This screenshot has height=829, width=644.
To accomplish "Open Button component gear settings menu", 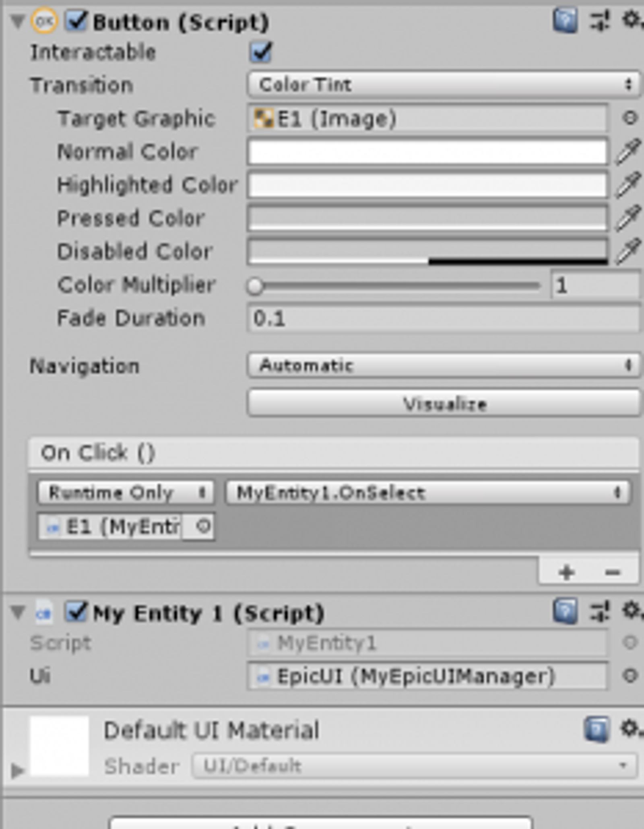I will click(632, 20).
